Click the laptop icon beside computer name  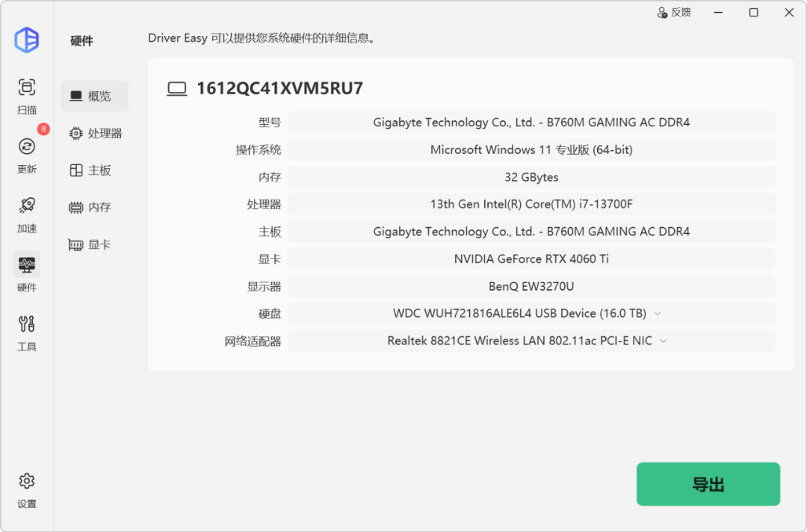(x=177, y=88)
